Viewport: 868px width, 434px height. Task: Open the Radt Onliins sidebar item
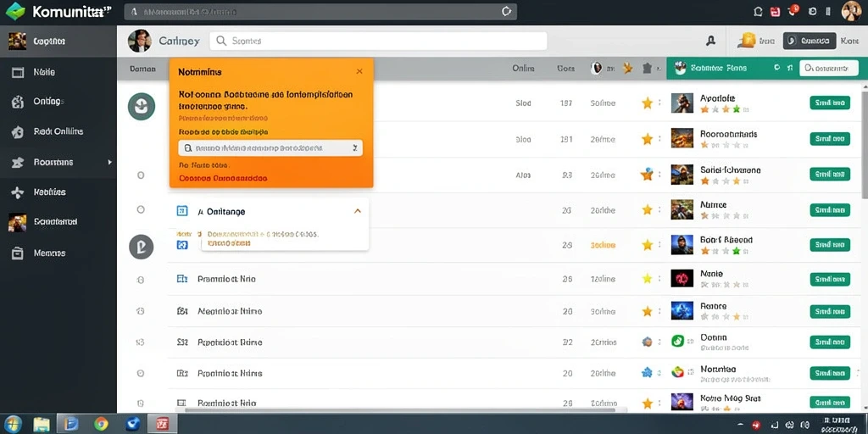[x=58, y=131]
